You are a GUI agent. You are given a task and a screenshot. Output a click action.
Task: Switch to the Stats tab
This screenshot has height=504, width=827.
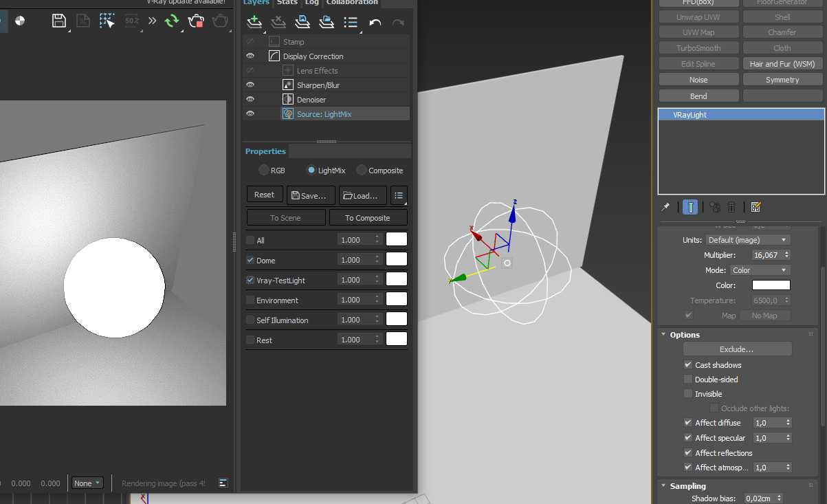click(287, 2)
